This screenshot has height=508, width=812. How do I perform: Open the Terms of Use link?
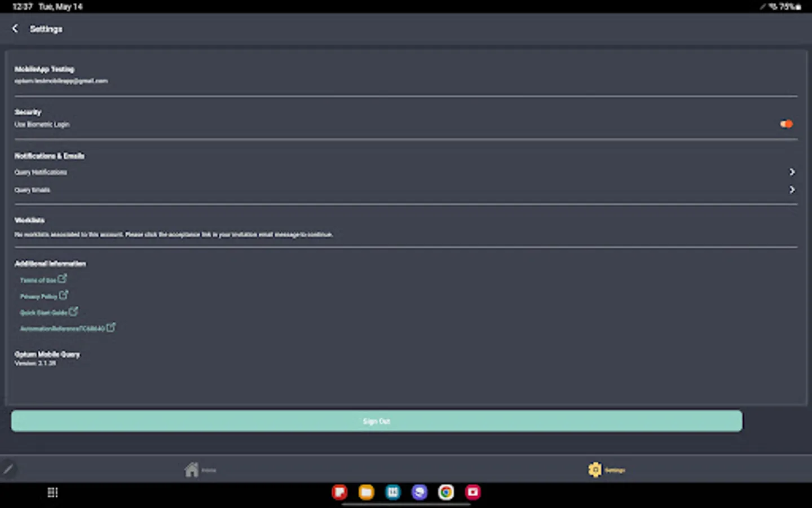coord(43,279)
